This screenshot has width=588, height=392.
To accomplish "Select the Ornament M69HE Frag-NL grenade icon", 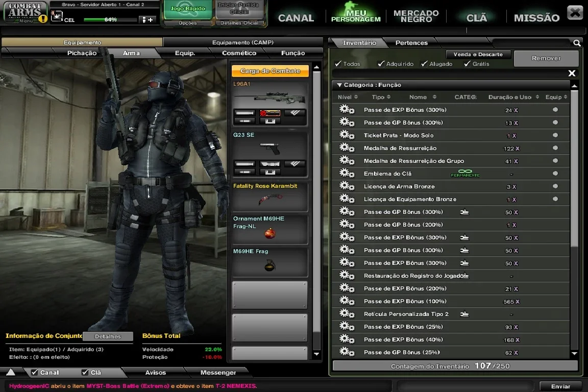I will (x=269, y=234).
